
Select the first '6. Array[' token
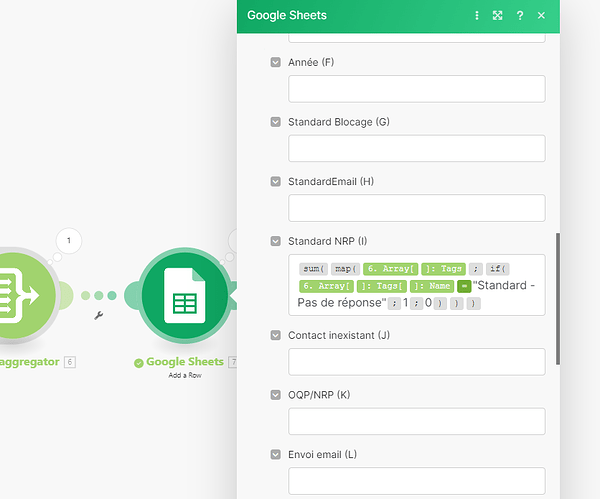click(x=390, y=269)
